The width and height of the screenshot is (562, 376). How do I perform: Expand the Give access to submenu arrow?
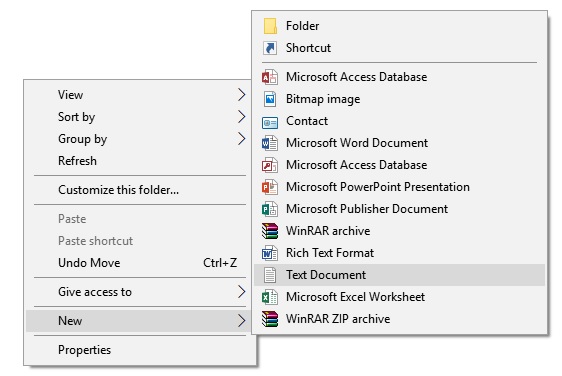click(x=242, y=292)
